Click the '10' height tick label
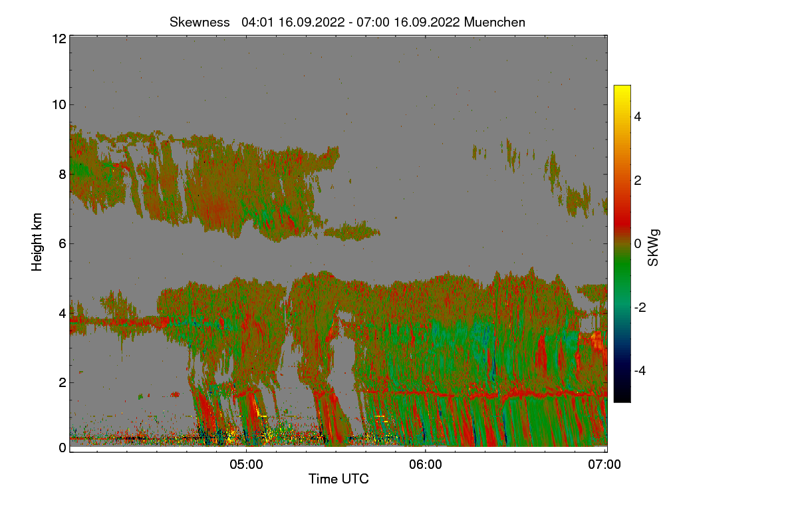This screenshot has width=798, height=532. tap(59, 104)
